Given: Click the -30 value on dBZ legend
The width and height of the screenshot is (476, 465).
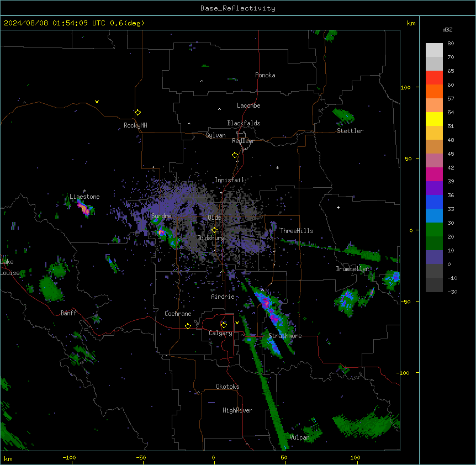Looking at the screenshot, I should pos(452,292).
